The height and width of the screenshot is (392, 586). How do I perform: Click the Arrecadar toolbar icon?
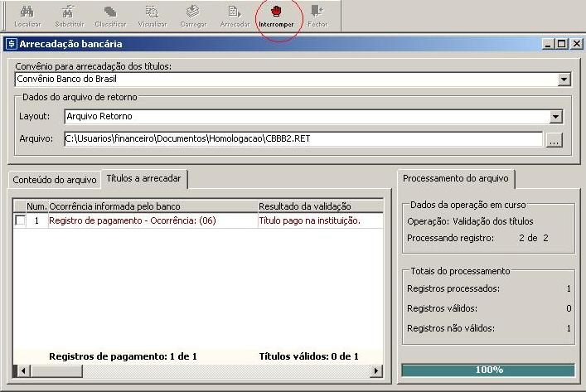click(235, 13)
